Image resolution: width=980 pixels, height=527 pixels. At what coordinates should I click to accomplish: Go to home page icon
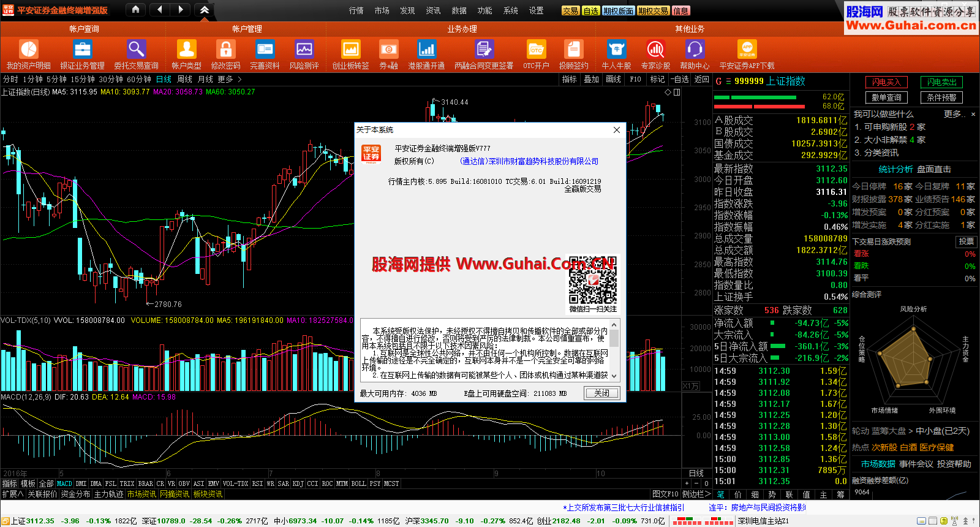tap(135, 10)
